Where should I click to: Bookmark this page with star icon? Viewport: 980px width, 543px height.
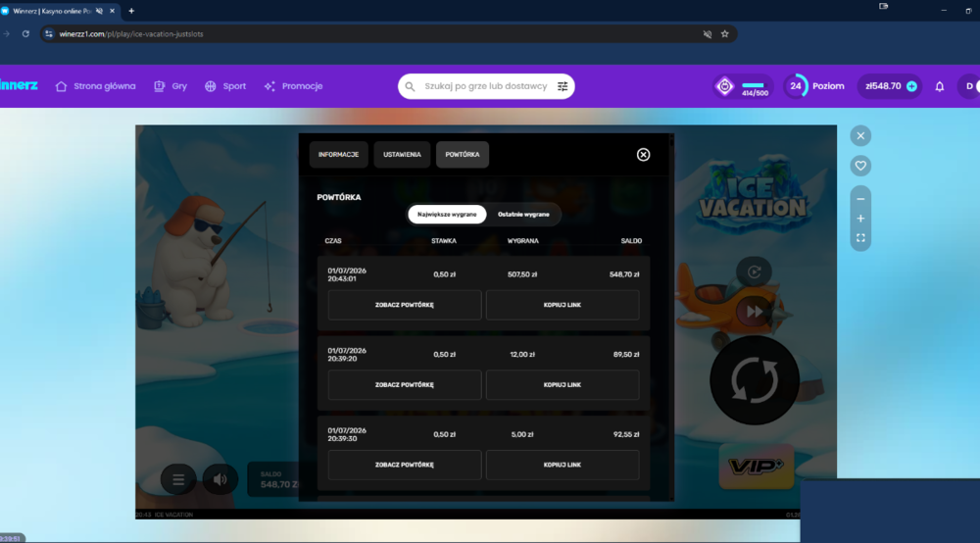pyautogui.click(x=725, y=33)
